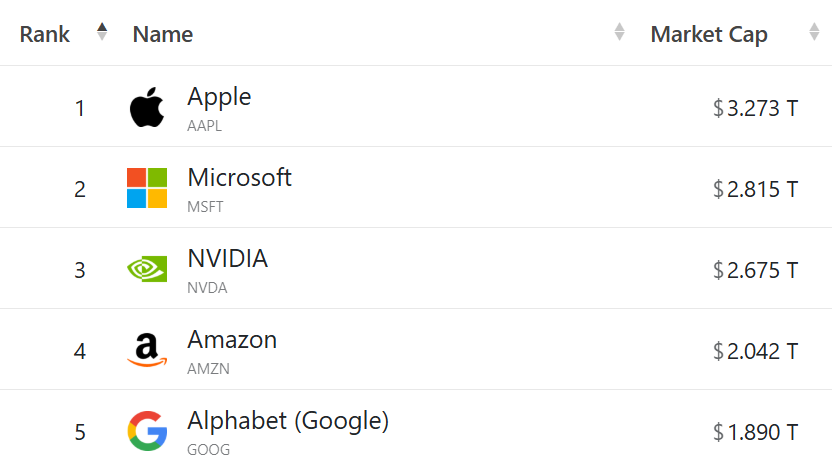
Task: Sort using arrows beside Market Cap
Action: (x=814, y=32)
